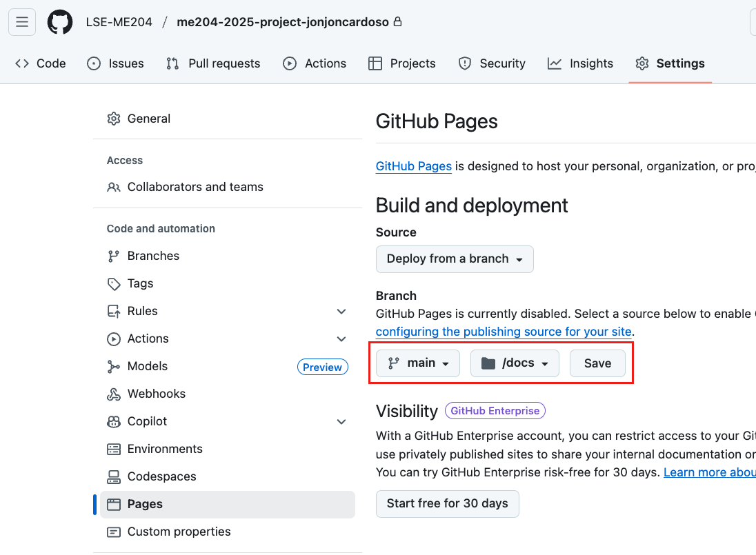
Task: Follow the GitHub Pages documentation link
Action: tap(414, 166)
